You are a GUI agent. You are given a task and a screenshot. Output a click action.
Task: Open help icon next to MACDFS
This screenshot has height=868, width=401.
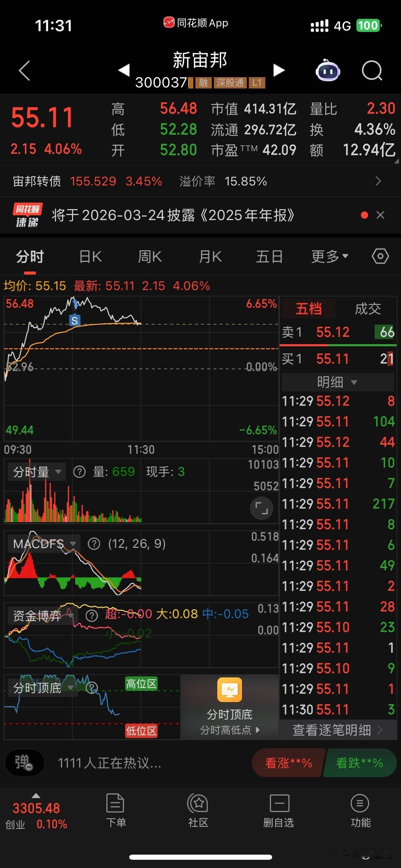(x=94, y=544)
